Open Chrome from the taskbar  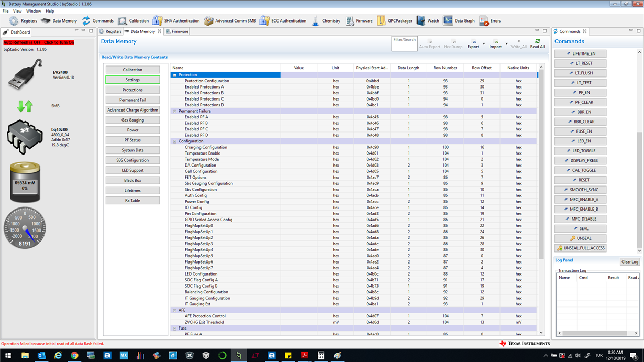click(x=74, y=355)
